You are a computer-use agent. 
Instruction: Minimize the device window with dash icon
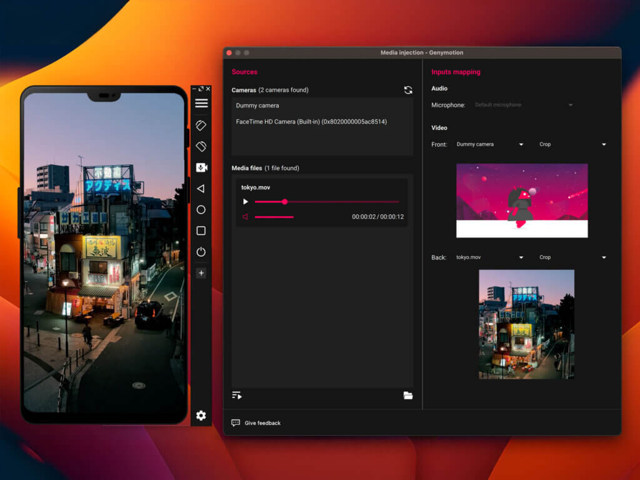click(x=194, y=89)
